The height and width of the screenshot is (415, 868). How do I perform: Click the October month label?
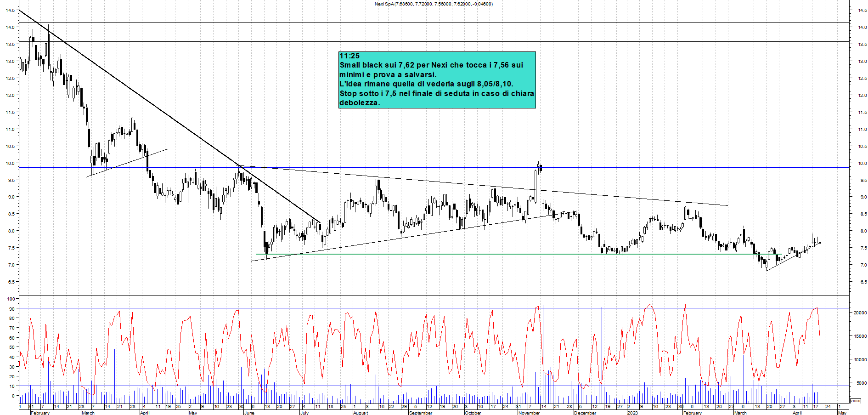(x=473, y=413)
